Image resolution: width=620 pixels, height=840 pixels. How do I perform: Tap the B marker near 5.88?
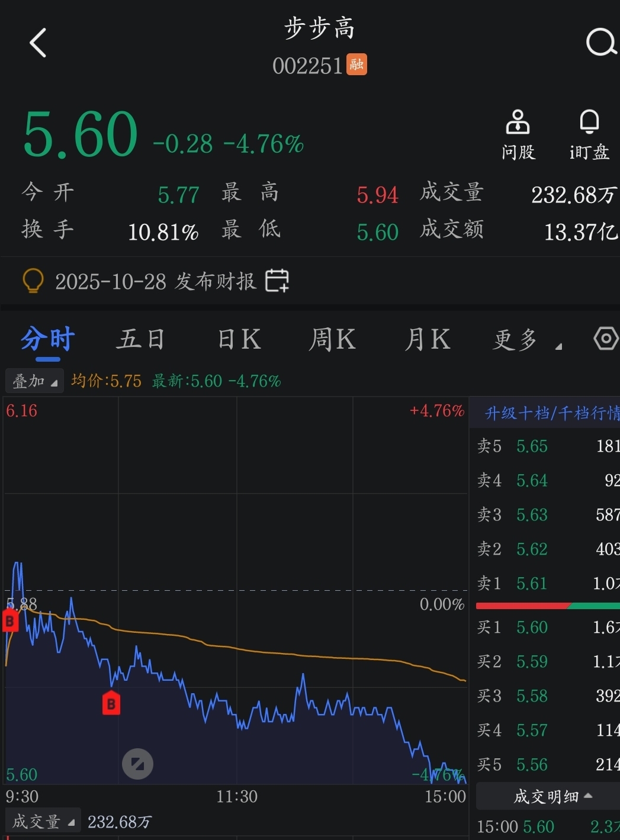coord(9,622)
